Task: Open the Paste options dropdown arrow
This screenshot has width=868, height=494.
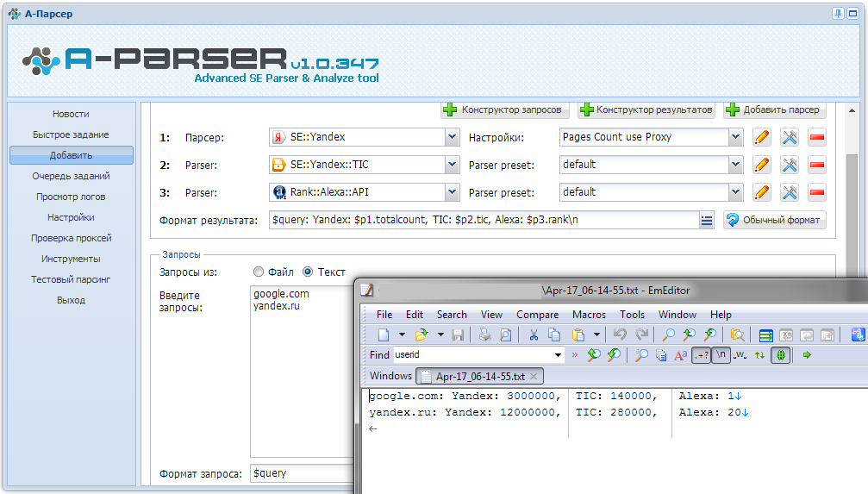Action: click(596, 335)
